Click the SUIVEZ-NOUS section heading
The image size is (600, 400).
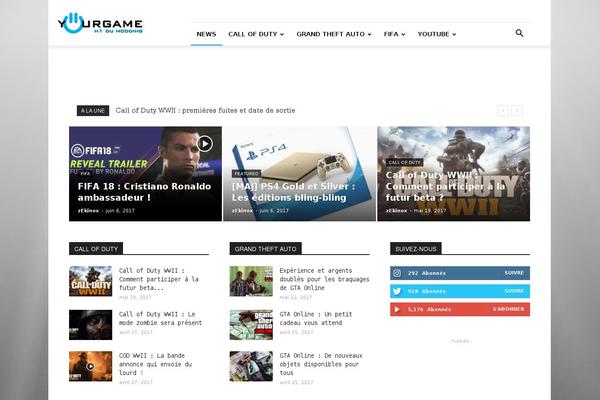point(416,249)
